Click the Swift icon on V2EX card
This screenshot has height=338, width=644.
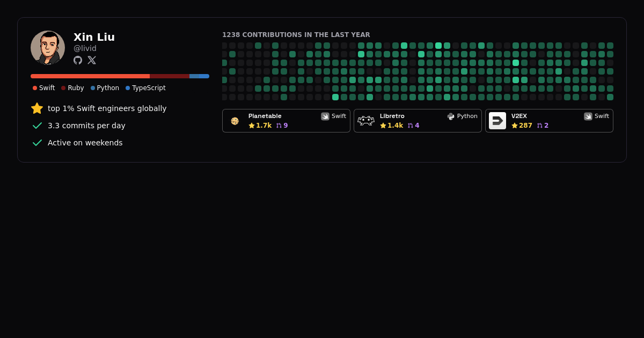coord(588,116)
